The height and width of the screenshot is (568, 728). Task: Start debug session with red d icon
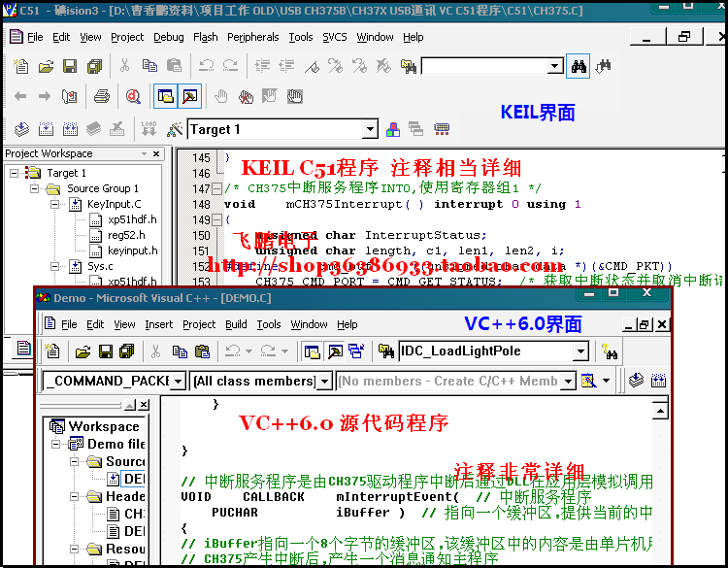[x=133, y=96]
